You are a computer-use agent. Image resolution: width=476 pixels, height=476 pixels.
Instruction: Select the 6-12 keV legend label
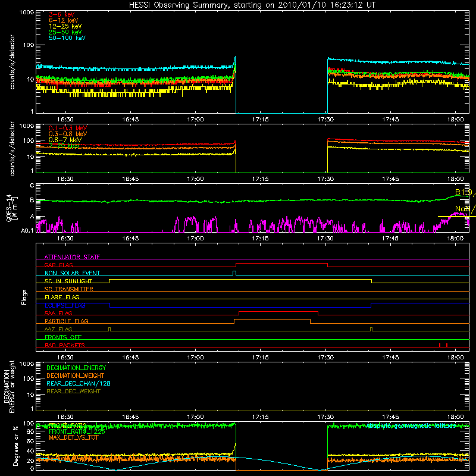click(x=64, y=20)
